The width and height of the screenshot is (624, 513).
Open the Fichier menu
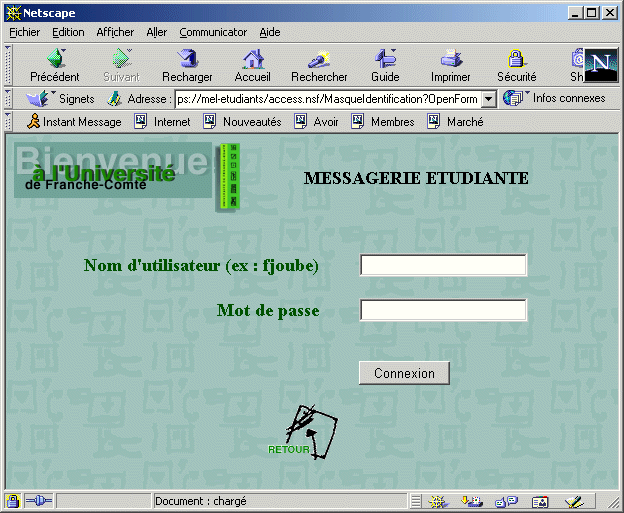click(x=25, y=32)
